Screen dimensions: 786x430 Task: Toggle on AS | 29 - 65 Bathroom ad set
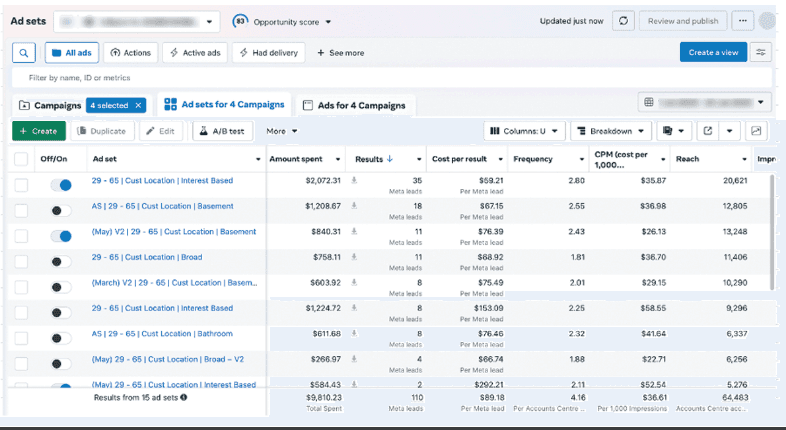(x=61, y=338)
